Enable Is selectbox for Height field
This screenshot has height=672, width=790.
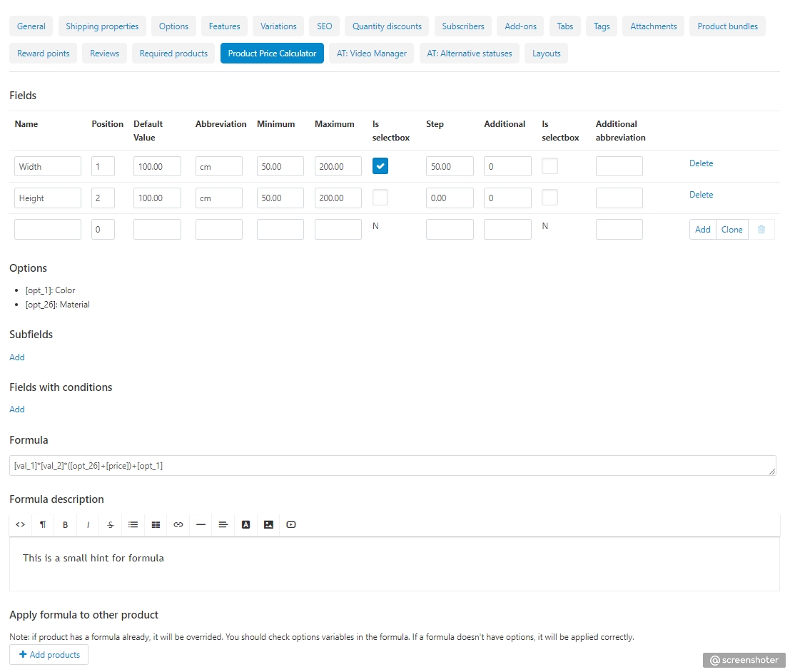pos(380,198)
